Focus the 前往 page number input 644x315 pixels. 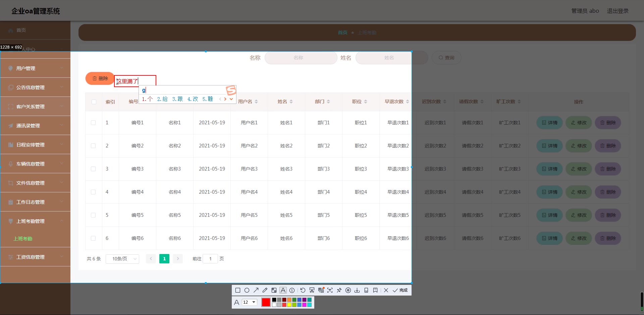click(210, 259)
